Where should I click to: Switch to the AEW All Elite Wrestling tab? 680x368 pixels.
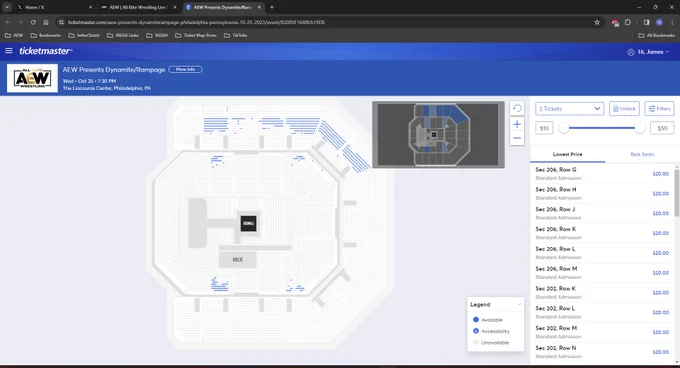coord(139,7)
